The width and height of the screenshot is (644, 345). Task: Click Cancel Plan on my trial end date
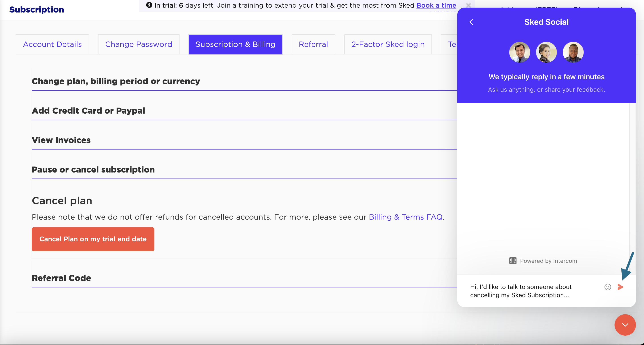pyautogui.click(x=93, y=239)
